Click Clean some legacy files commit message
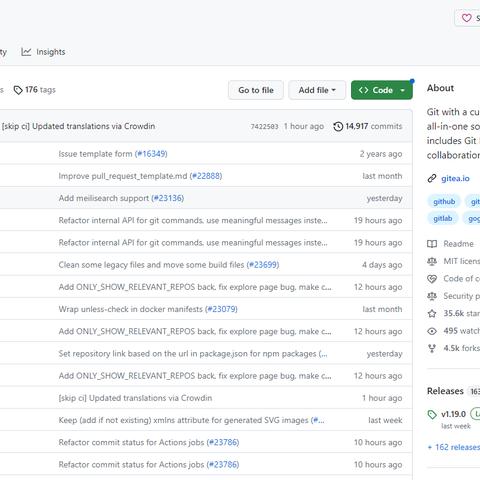 click(151, 265)
